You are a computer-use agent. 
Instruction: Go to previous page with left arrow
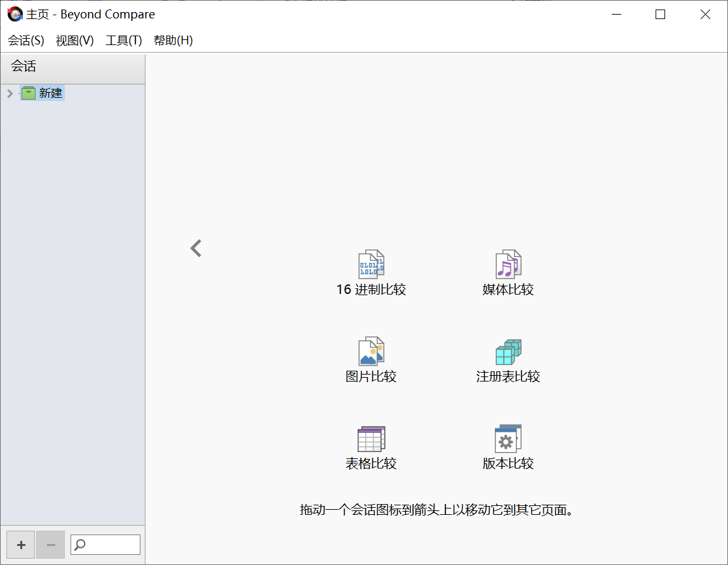click(x=196, y=248)
